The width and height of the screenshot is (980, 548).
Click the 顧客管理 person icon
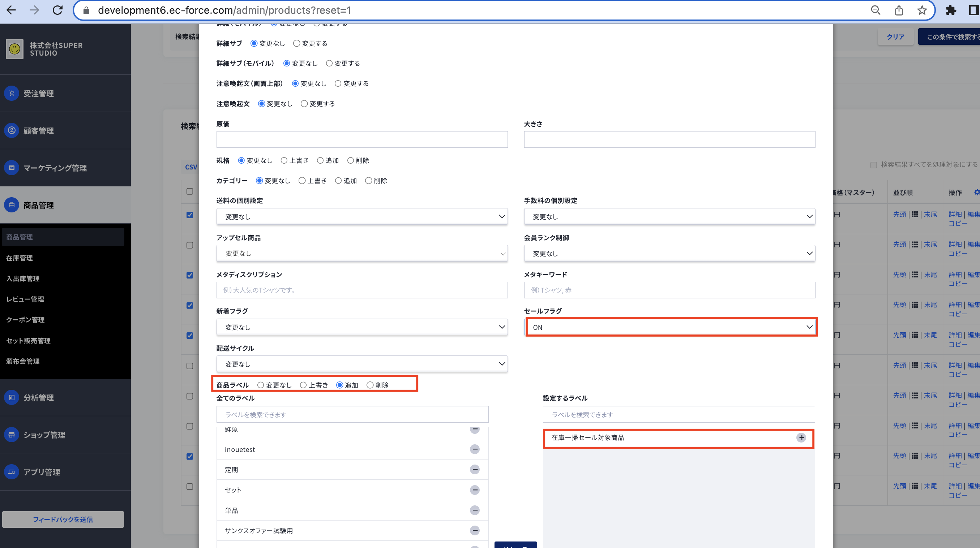(x=12, y=130)
